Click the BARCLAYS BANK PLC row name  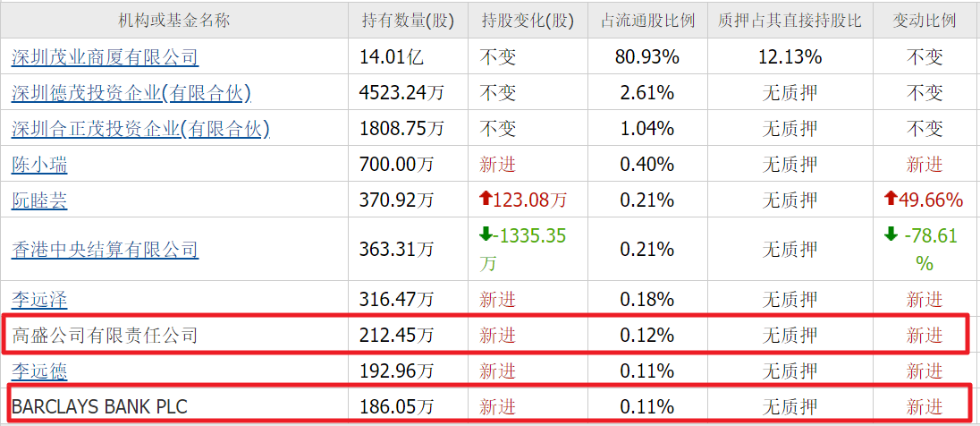pyautogui.click(x=99, y=408)
